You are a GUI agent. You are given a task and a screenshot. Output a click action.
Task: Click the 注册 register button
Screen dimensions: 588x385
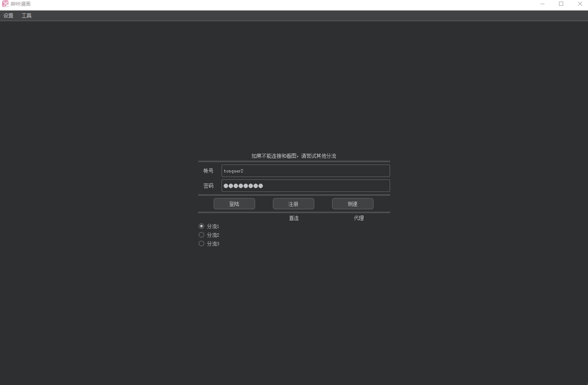coord(294,204)
